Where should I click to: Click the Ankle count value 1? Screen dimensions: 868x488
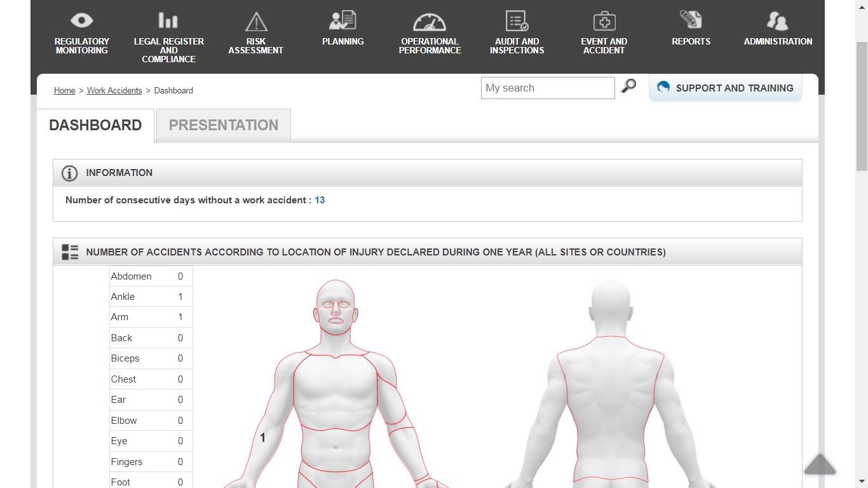pyautogui.click(x=180, y=297)
